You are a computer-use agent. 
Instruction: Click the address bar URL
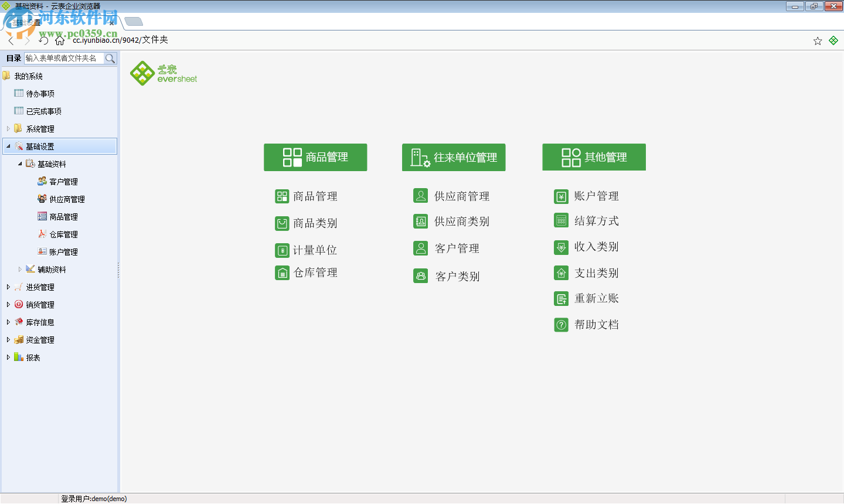pos(120,40)
